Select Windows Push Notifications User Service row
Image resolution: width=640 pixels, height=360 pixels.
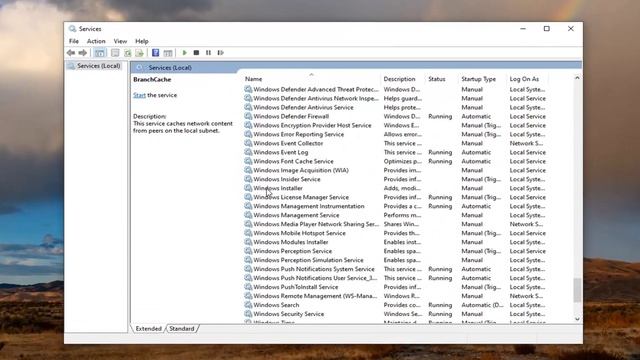point(395,278)
